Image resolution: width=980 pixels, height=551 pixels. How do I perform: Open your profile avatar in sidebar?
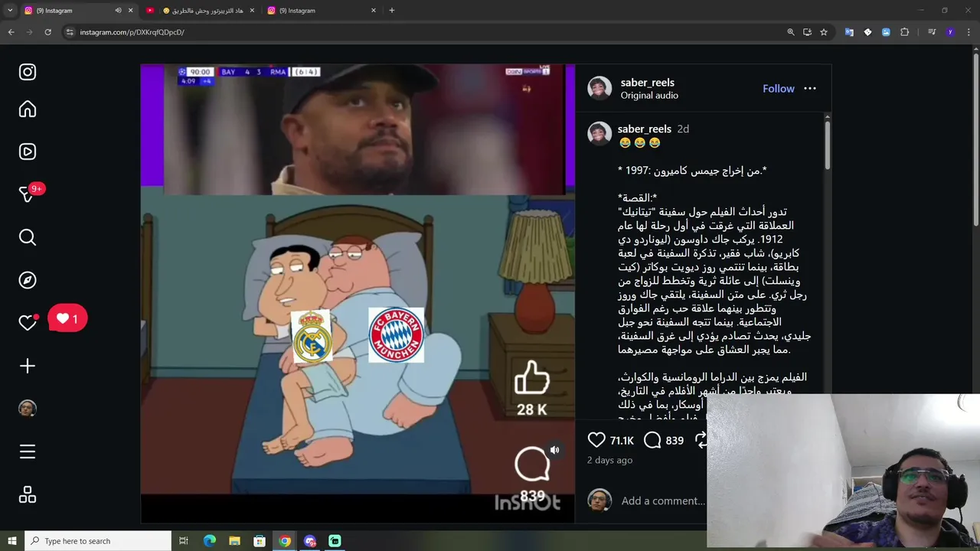pos(28,409)
